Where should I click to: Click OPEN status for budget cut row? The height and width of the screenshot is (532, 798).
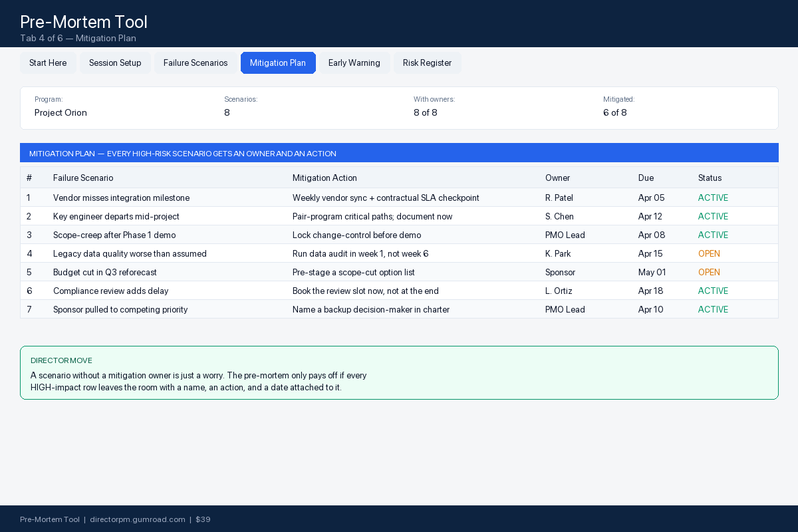coord(709,273)
